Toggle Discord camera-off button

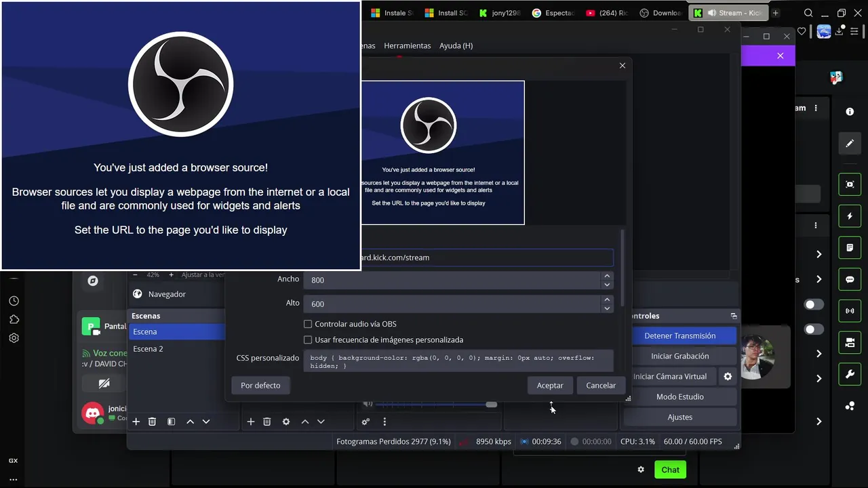point(104,384)
